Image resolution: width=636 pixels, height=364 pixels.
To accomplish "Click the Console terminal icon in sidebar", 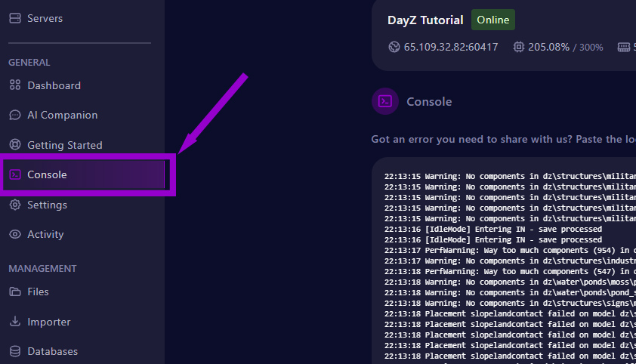I will tap(15, 174).
